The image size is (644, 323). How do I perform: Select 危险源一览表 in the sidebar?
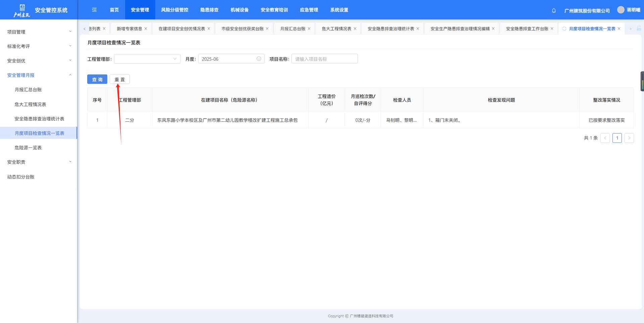click(28, 148)
